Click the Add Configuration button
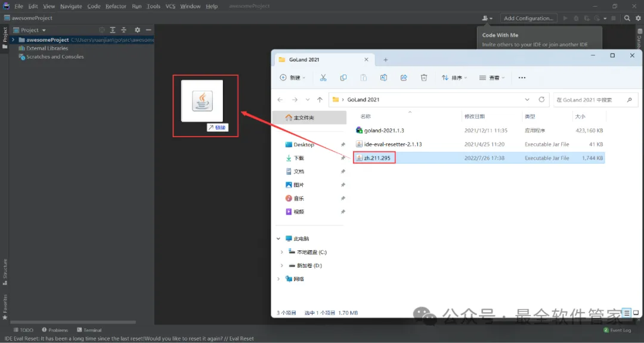644x343 pixels. pos(528,18)
